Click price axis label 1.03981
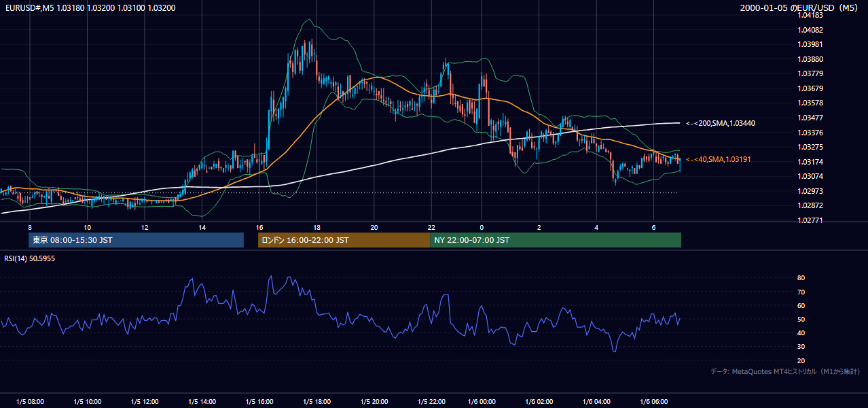The width and height of the screenshot is (868, 408). coord(810,45)
